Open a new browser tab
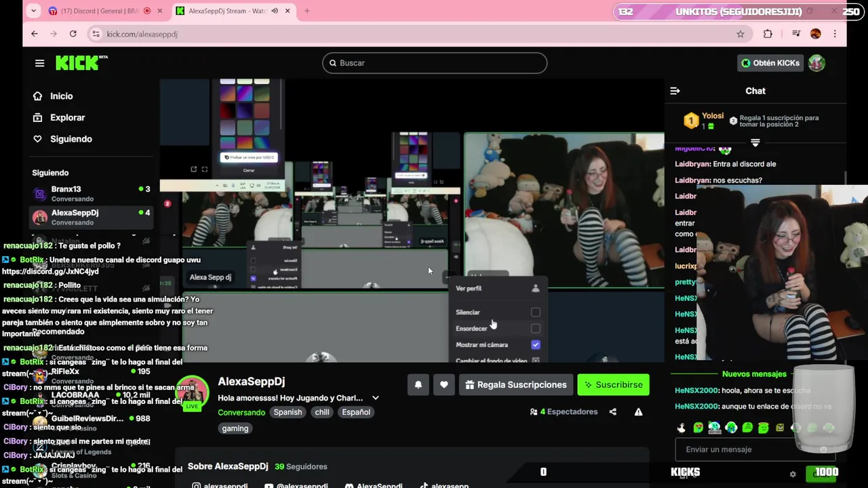 [x=307, y=11]
